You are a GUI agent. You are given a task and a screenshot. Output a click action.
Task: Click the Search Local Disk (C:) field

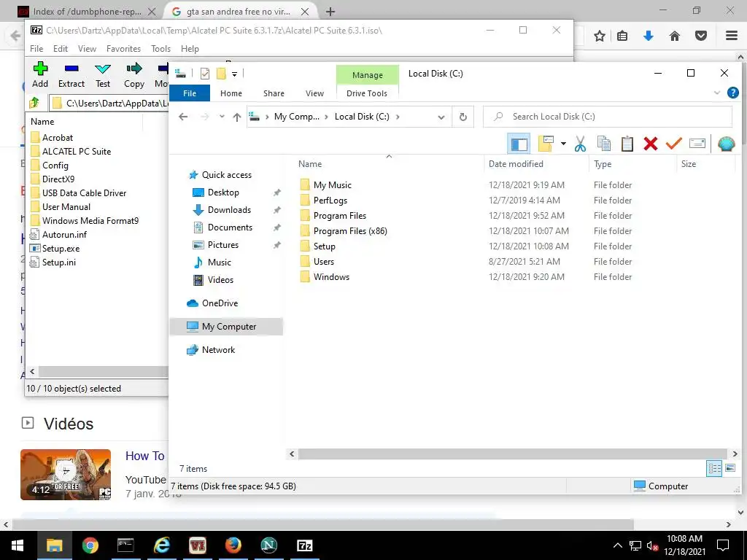click(608, 117)
